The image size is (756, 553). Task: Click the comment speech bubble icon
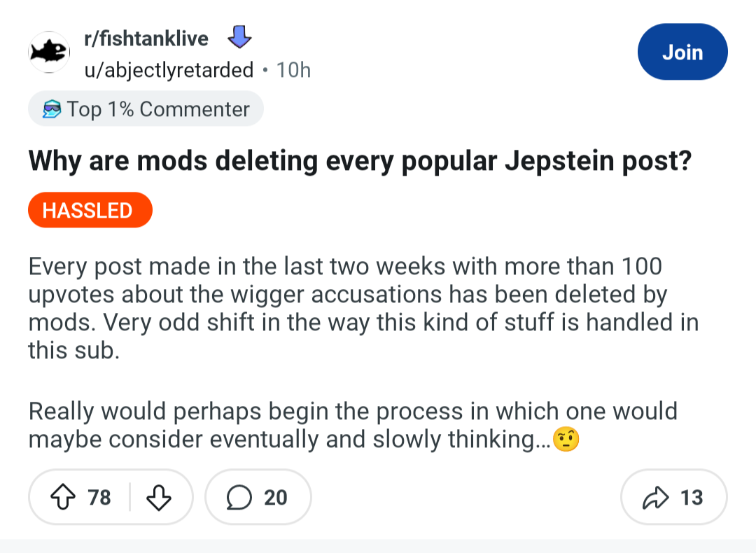240,498
